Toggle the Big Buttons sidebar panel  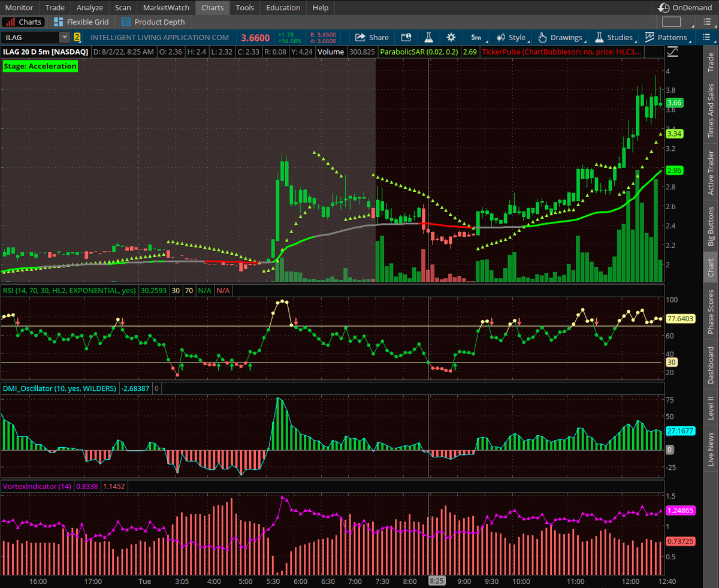click(x=711, y=227)
